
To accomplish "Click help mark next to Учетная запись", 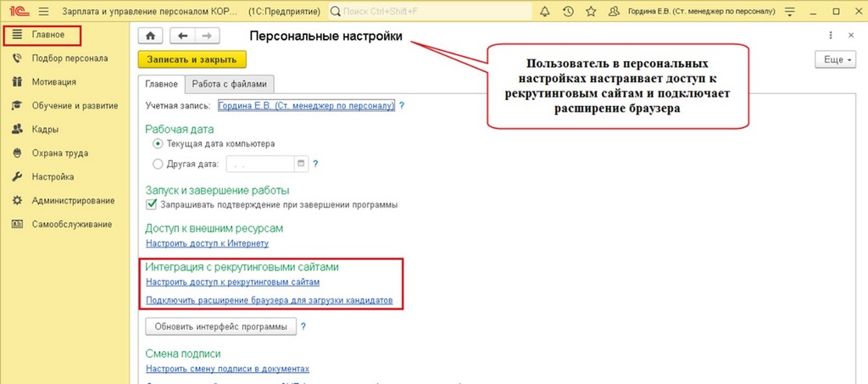I will pos(401,105).
